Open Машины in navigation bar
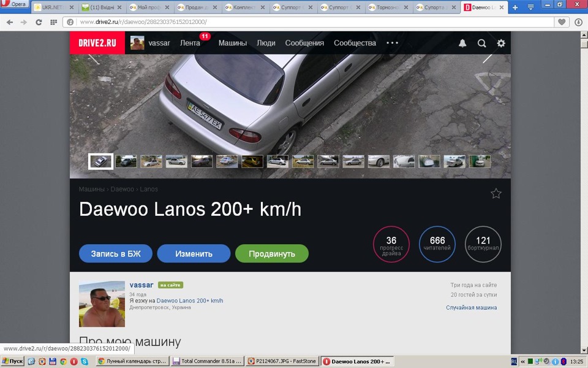This screenshot has width=588, height=368. (x=233, y=43)
